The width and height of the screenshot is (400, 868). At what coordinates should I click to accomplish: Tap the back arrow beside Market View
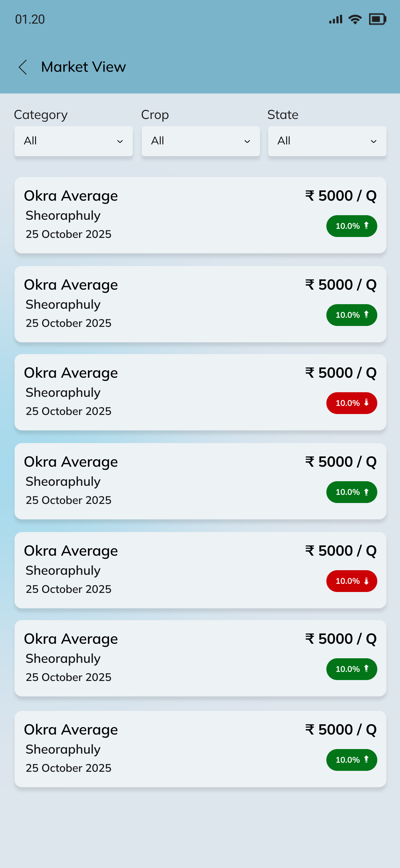[x=23, y=67]
